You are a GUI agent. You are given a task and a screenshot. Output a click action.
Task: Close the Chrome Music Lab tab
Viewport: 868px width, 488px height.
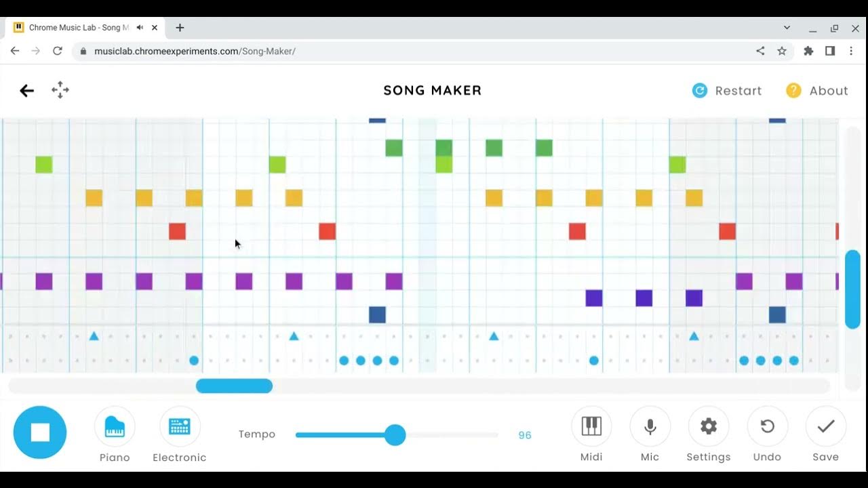155,28
